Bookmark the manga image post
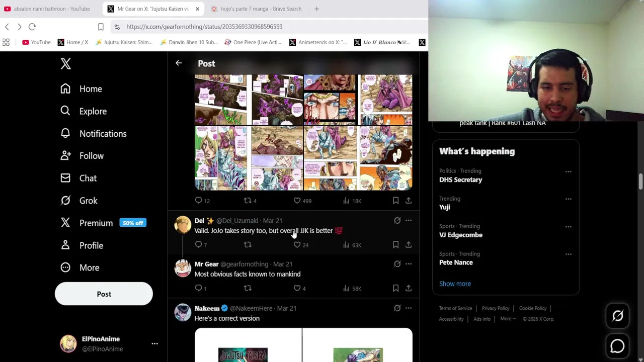This screenshot has height=362, width=644. point(395,201)
